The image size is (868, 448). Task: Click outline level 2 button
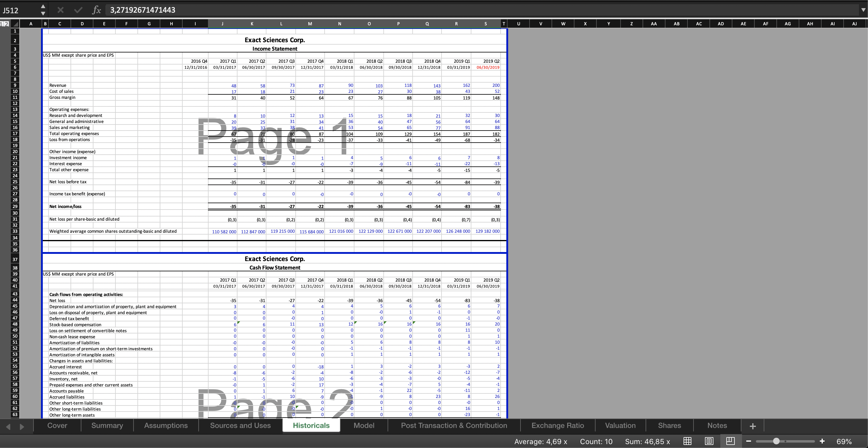tap(7, 24)
